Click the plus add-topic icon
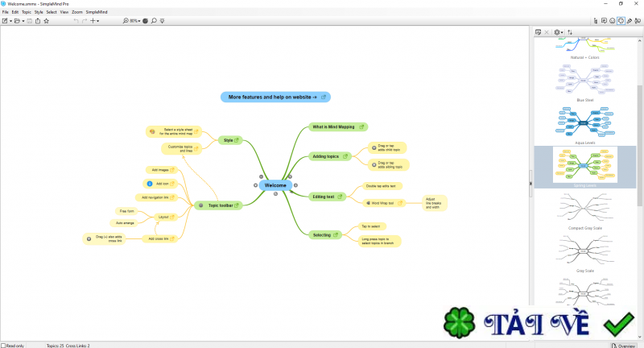Viewport: 644px width, 348px height. pos(93,21)
